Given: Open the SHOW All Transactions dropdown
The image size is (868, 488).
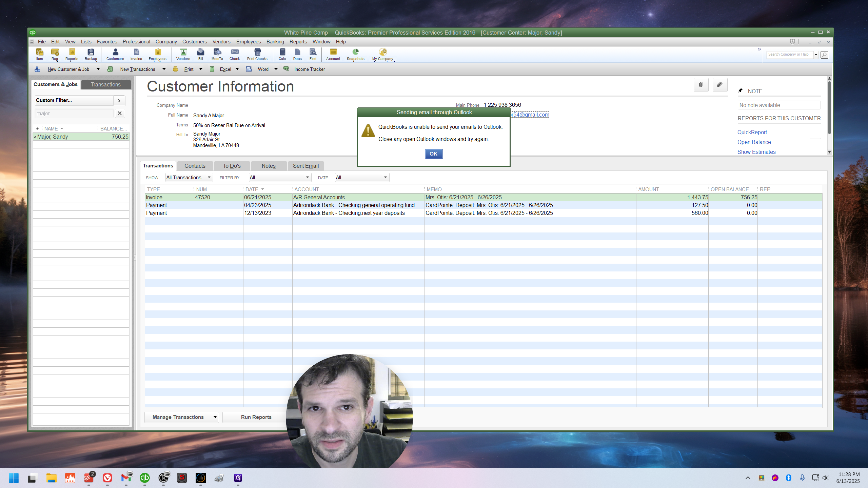Looking at the screenshot, I should (189, 178).
